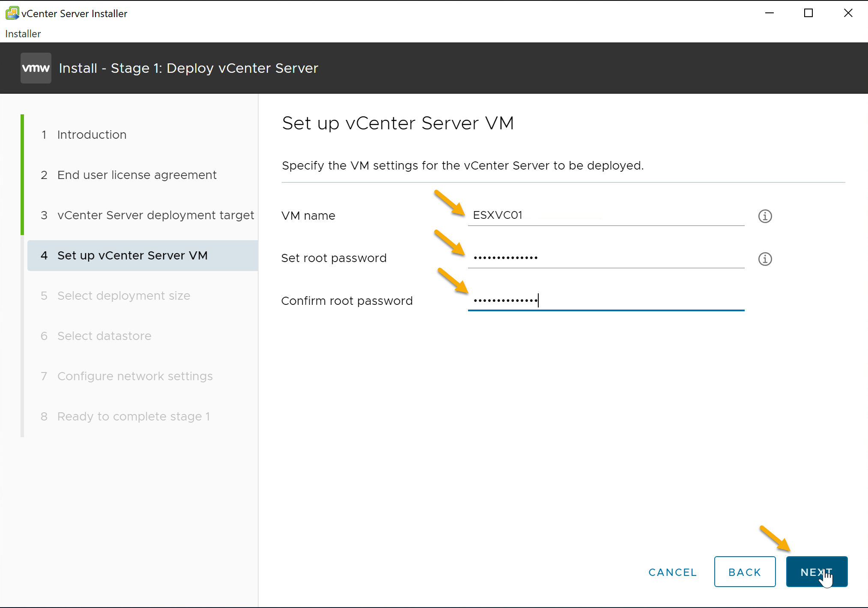Click the Select datastore step

tap(104, 336)
